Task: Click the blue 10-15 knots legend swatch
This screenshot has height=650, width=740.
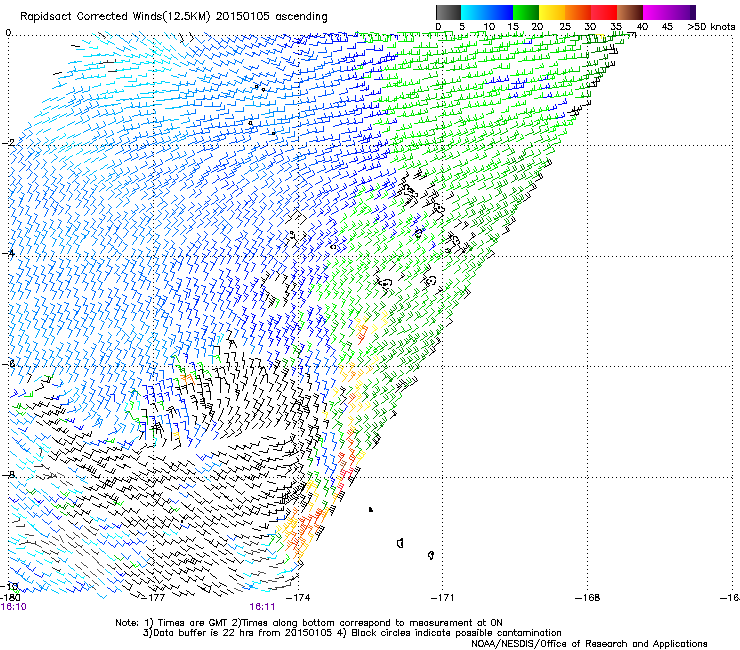Action: click(x=500, y=12)
